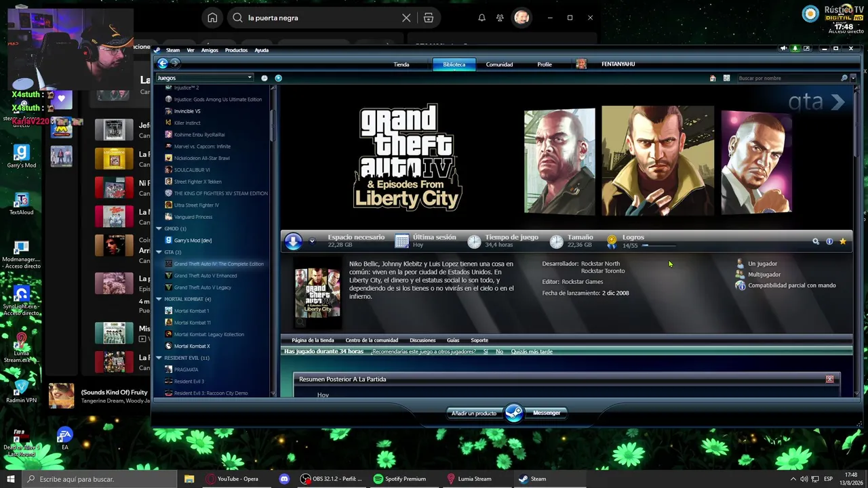Close the Resumen Posterior A La Partida panel
This screenshot has width=868, height=488.
pos(829,379)
